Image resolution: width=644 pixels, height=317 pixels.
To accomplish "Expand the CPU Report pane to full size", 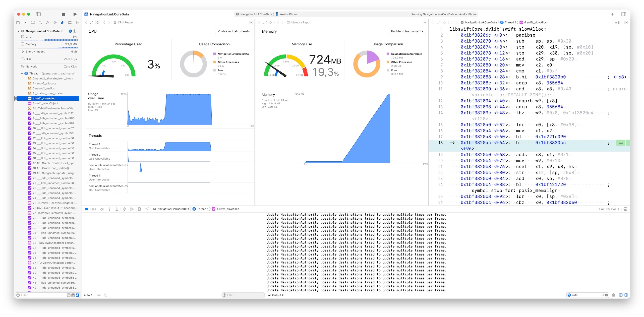I will coord(92,22).
